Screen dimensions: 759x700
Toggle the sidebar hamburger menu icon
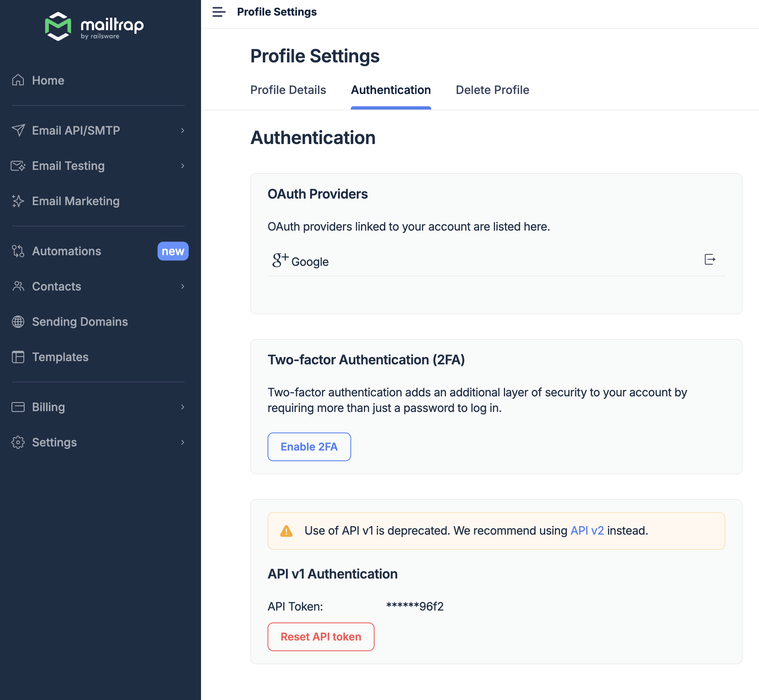(219, 12)
